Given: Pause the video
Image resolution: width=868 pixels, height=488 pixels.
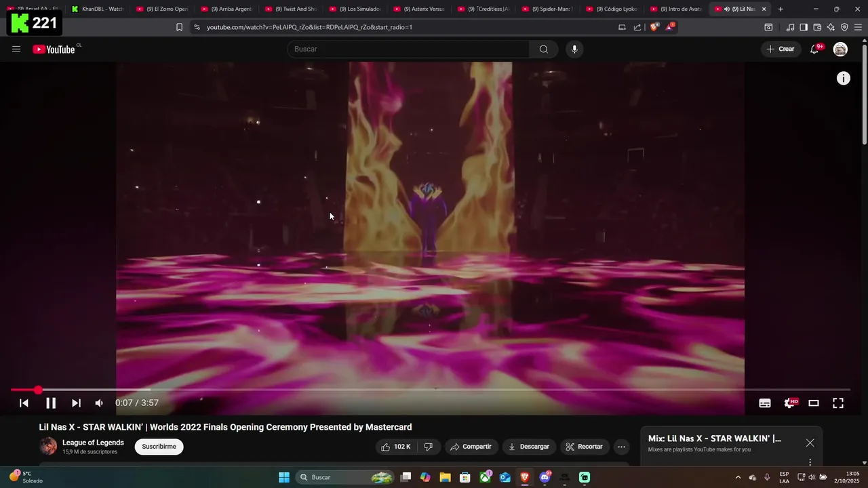Looking at the screenshot, I should (x=51, y=403).
